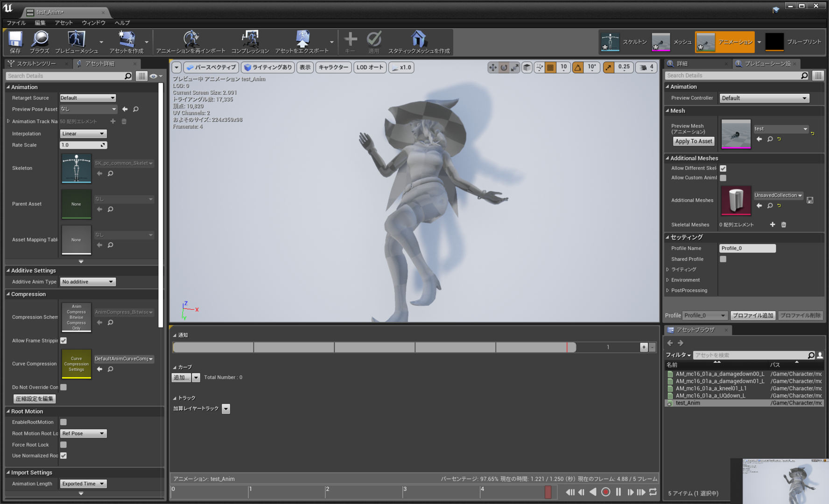
Task: Switch to Skeleton (スケルトン) editor mode
Action: [624, 42]
